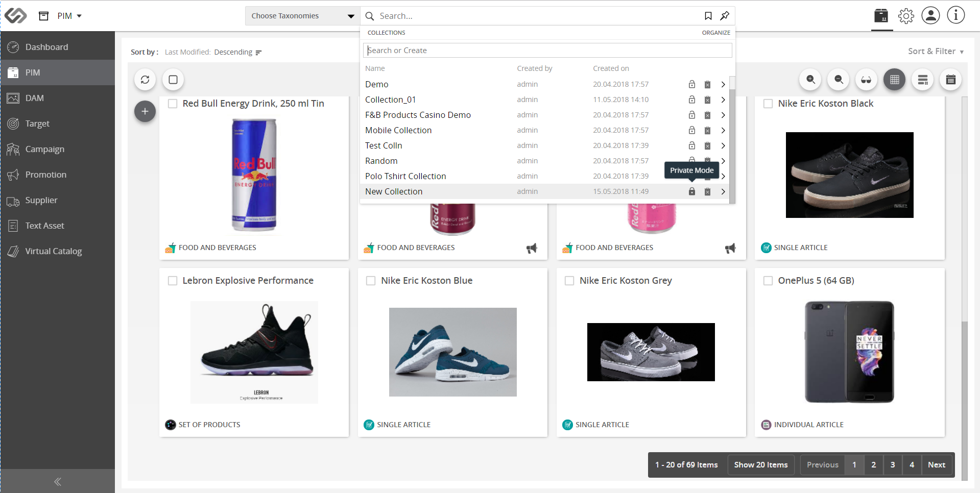This screenshot has width=980, height=493.
Task: Open Text Asset in the sidebar
Action: click(57, 226)
